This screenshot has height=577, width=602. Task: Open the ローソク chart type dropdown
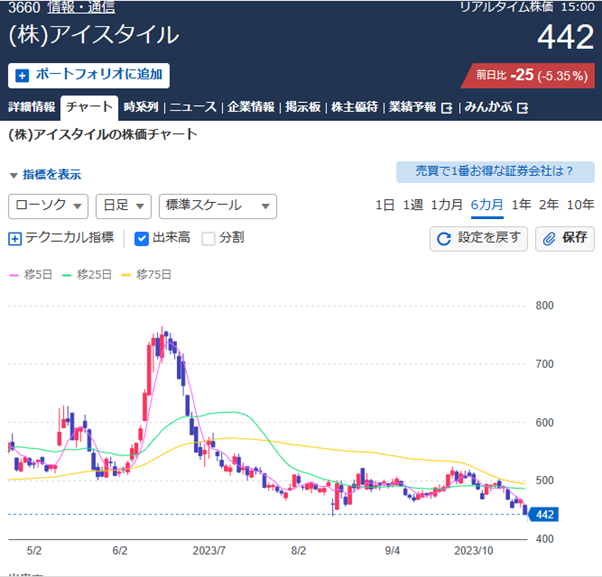pos(48,206)
